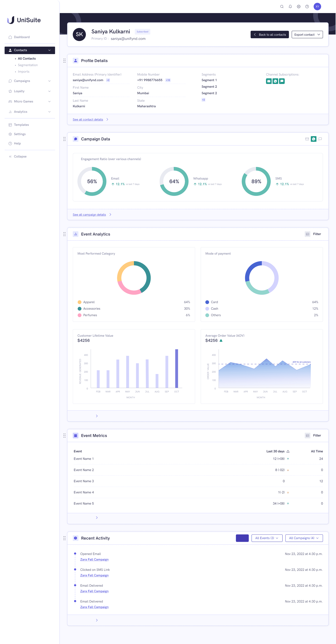
Task: Click the help question mark icon
Action: pyautogui.click(x=307, y=7)
